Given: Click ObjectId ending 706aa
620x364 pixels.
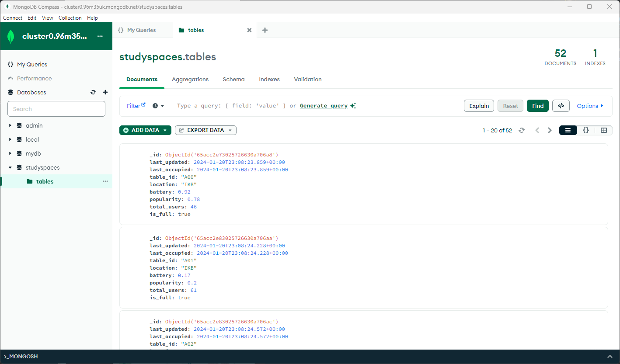Looking at the screenshot, I should point(222,238).
